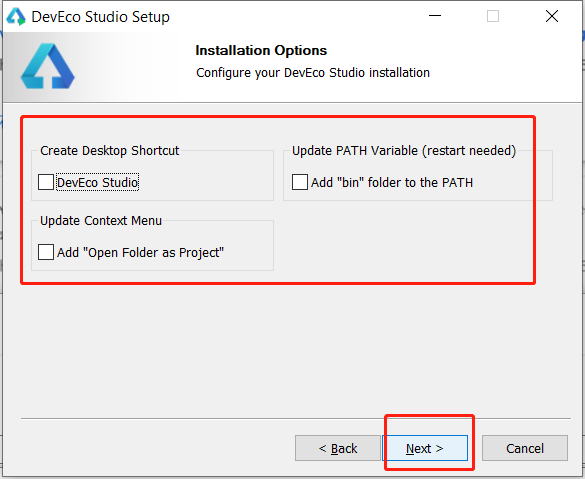Screen dimensions: 585x479
Task: Minimize the DevEco Studio Setup window
Action: click(x=435, y=16)
